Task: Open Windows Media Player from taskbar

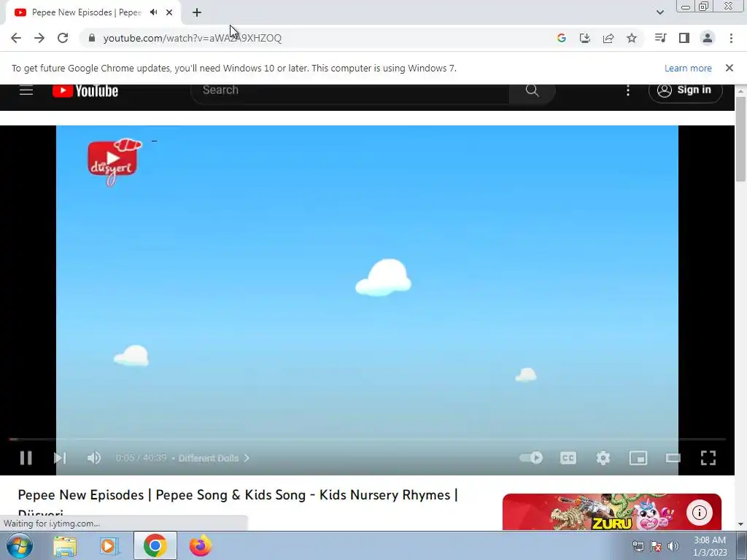Action: point(109,545)
